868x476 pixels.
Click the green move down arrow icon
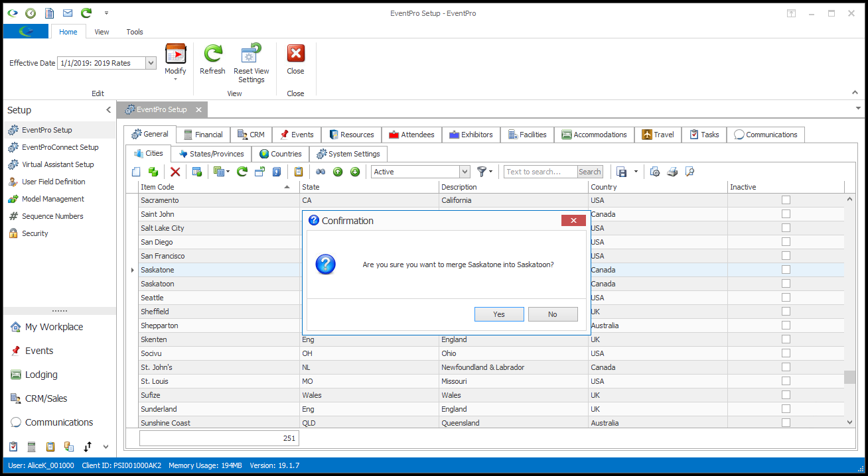click(x=355, y=172)
